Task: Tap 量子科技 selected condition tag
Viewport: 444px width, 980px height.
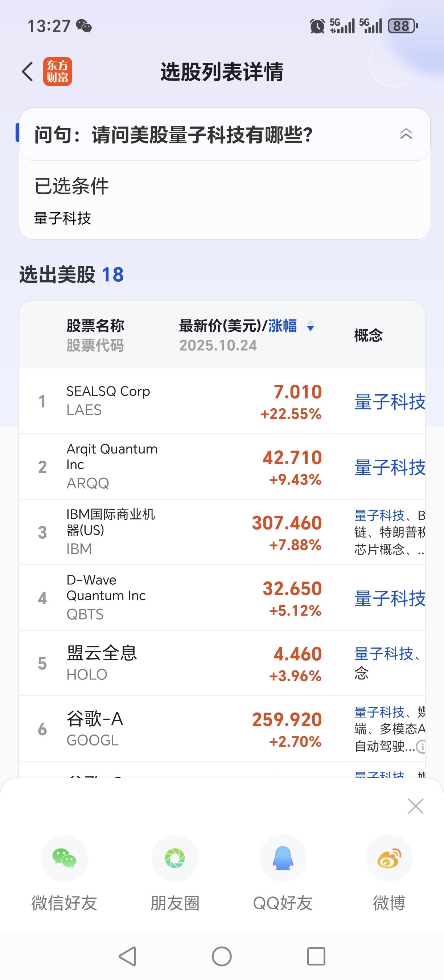Action: click(x=63, y=219)
